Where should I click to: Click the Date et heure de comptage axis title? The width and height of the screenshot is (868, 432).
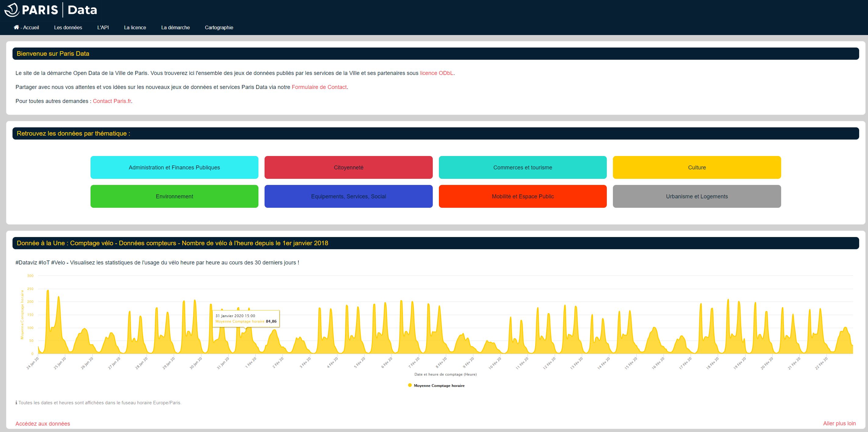pos(446,374)
